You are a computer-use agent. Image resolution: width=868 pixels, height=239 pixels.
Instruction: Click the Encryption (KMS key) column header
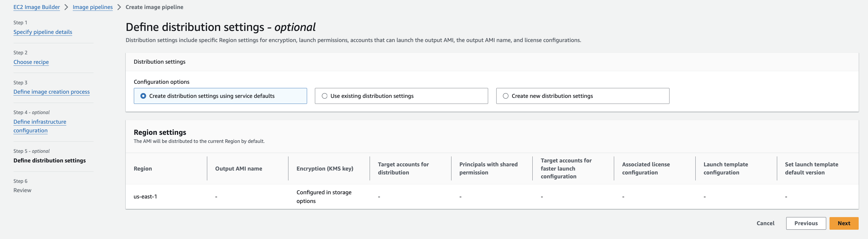[x=325, y=169]
